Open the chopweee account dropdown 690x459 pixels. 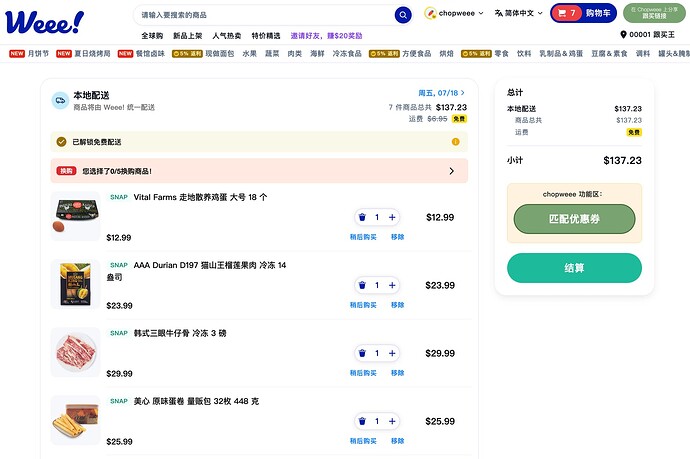(454, 13)
